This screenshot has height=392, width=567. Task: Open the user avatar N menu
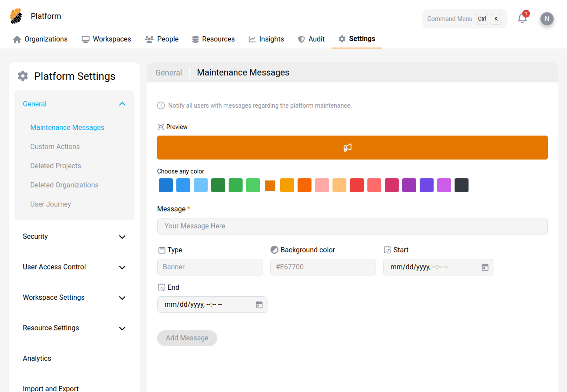[546, 19]
